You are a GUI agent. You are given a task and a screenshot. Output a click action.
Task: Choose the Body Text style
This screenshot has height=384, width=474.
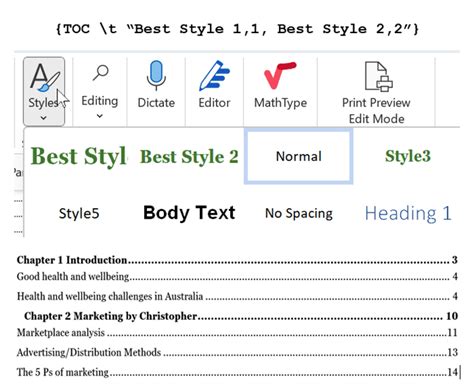pyautogui.click(x=189, y=213)
